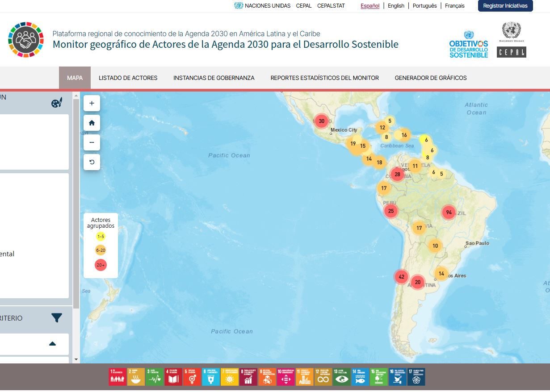
Task: Select SDG 9 Industry and Innovation icon
Action: click(267, 377)
